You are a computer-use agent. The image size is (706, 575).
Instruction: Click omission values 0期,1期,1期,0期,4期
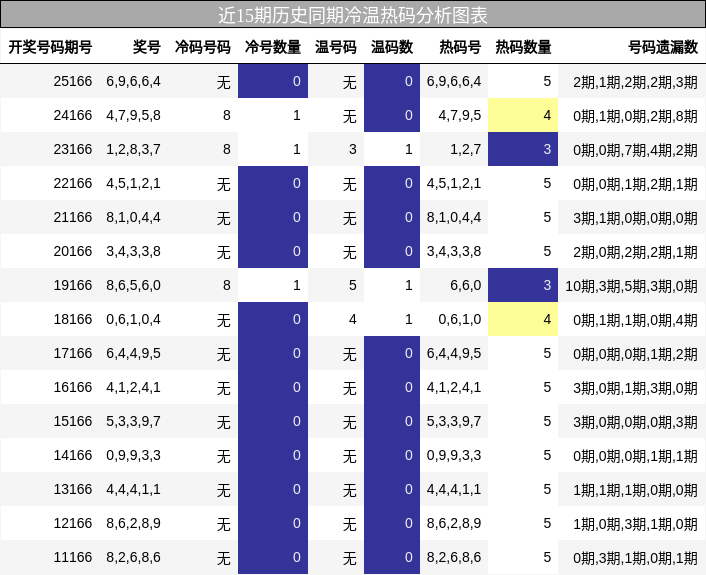click(635, 320)
